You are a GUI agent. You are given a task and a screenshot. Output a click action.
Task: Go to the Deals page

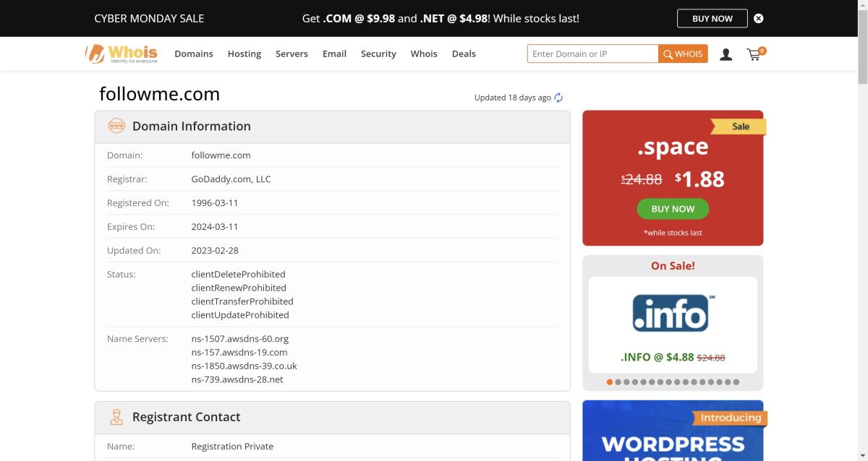[x=464, y=54]
